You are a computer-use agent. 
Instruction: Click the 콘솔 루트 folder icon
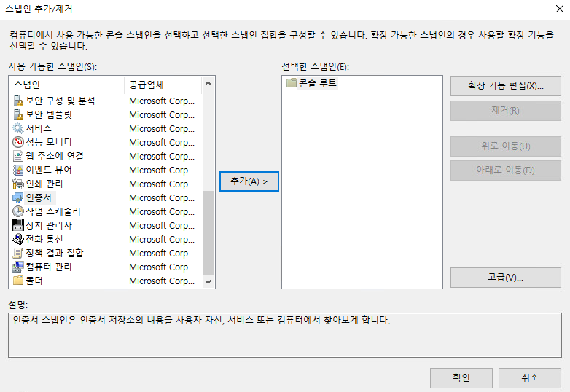pos(292,83)
